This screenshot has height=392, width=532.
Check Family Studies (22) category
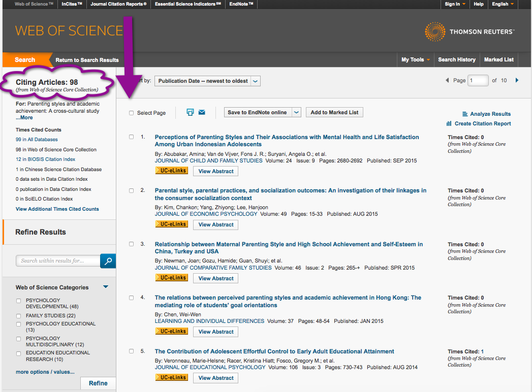point(19,316)
